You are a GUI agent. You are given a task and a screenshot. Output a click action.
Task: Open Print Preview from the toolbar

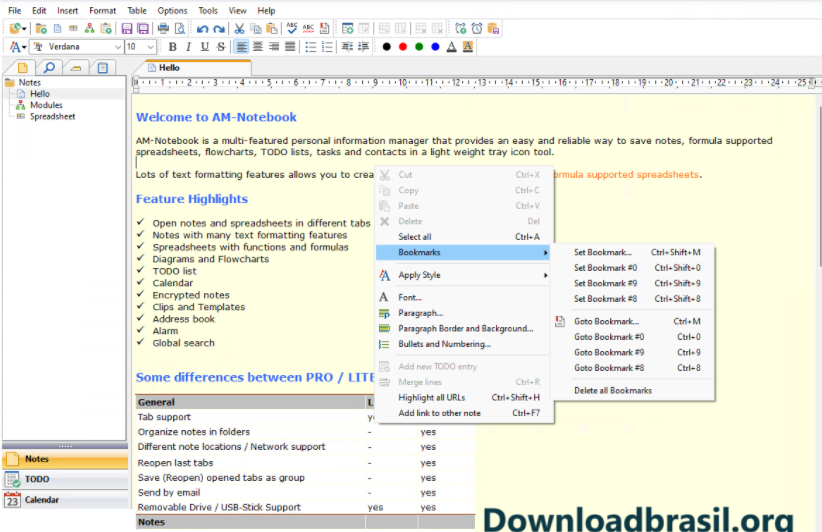click(x=180, y=29)
